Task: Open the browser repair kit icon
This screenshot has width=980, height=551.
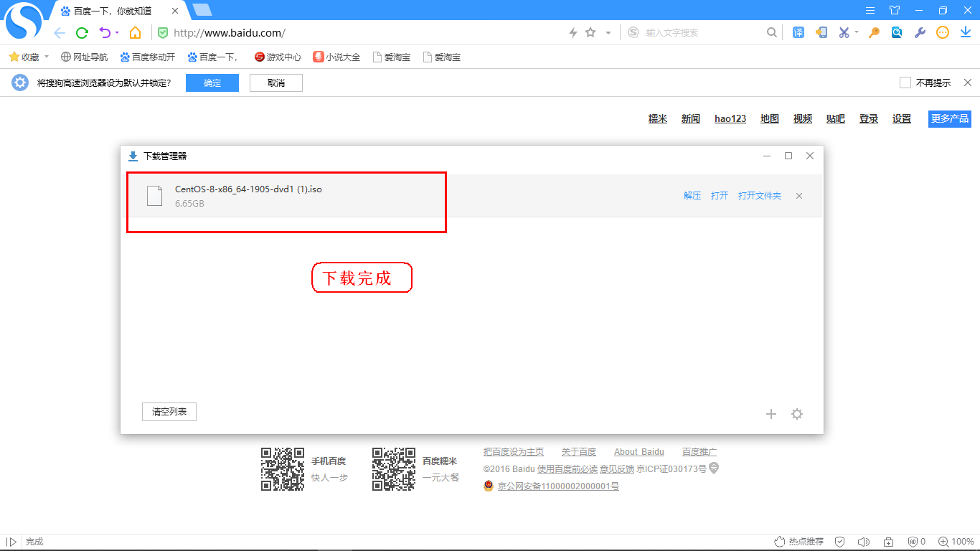Action: point(888,542)
